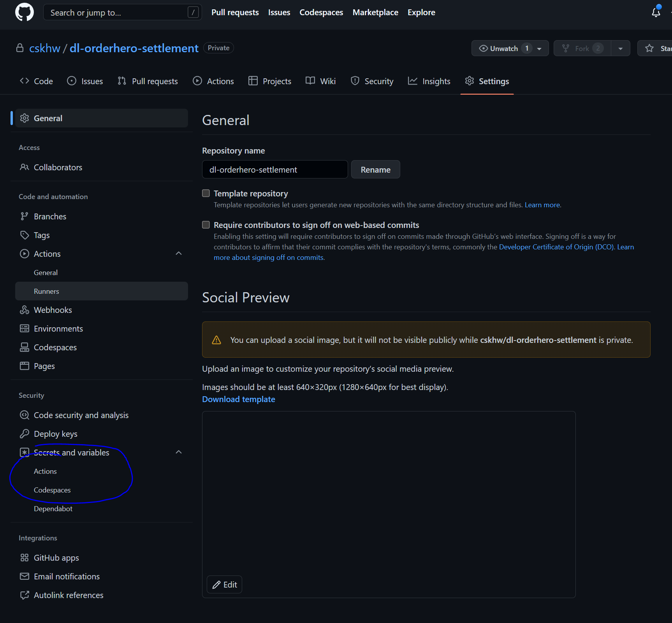
Task: Open Codespaces in top navigation
Action: (321, 12)
